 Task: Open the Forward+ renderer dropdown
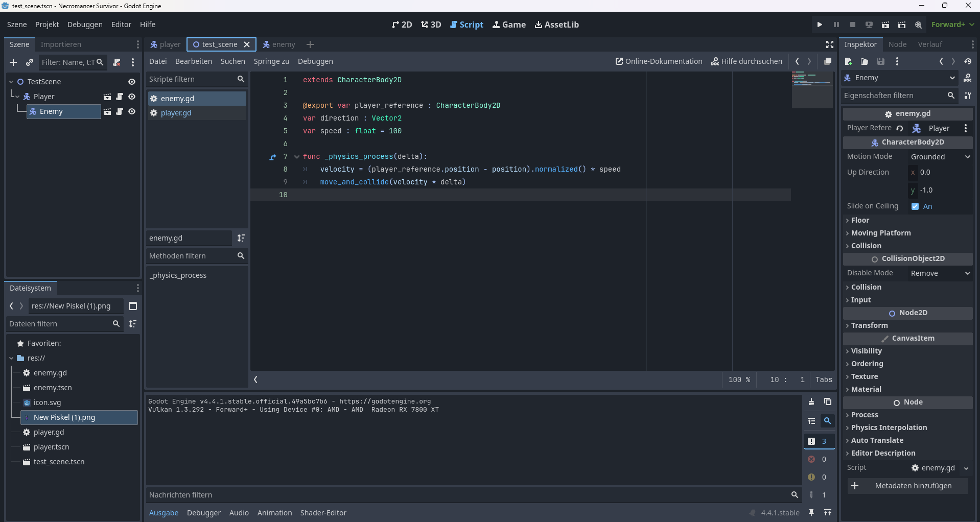(952, 25)
